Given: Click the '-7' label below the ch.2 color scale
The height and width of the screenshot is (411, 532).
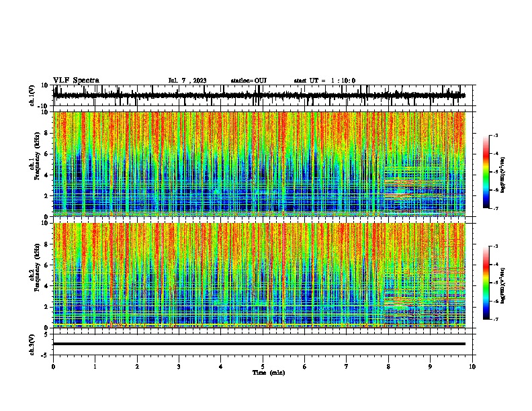Looking at the screenshot, I should (x=495, y=319).
